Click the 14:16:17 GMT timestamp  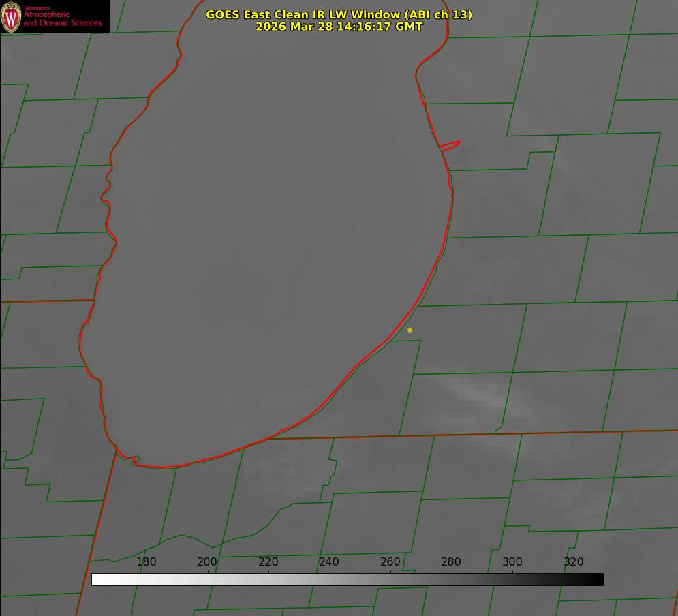(x=339, y=27)
